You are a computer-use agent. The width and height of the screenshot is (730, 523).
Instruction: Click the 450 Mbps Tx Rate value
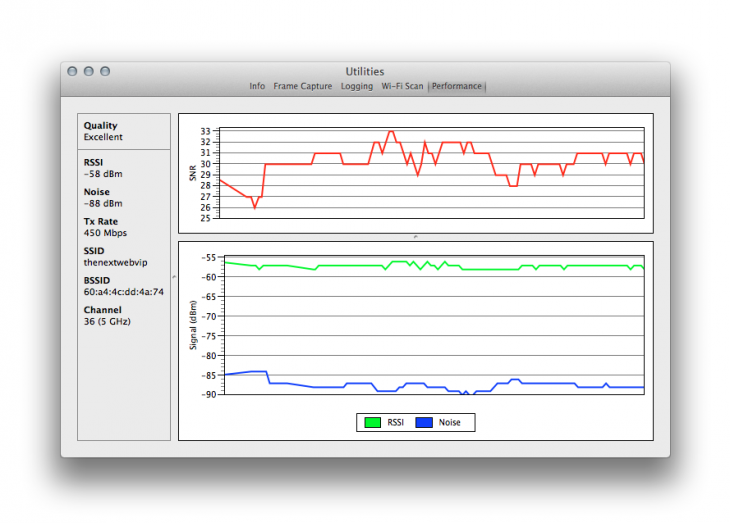(x=105, y=233)
